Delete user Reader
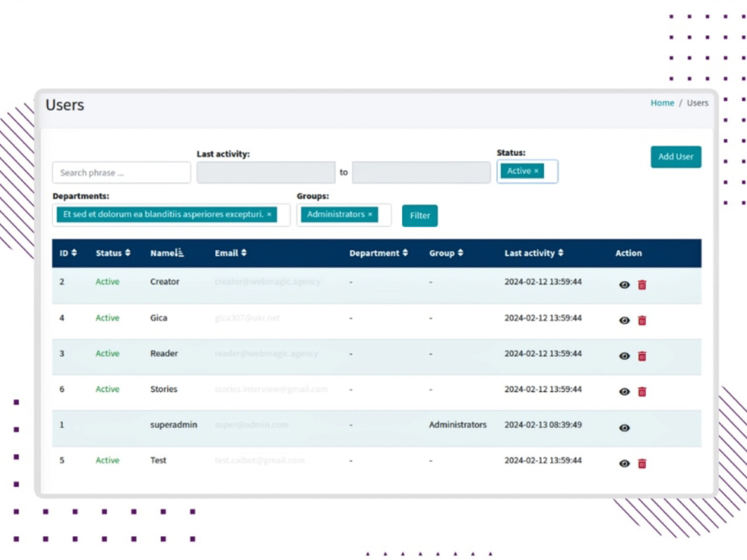 (x=642, y=356)
